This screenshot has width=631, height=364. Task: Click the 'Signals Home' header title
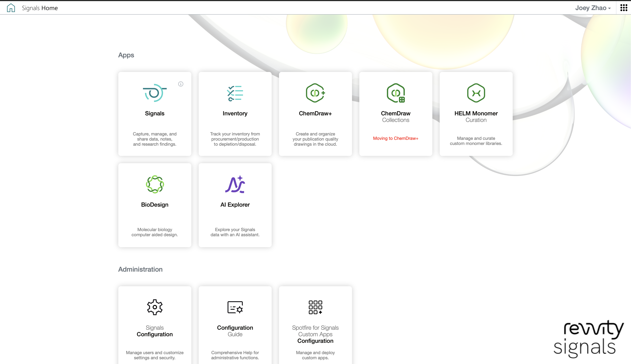[40, 8]
